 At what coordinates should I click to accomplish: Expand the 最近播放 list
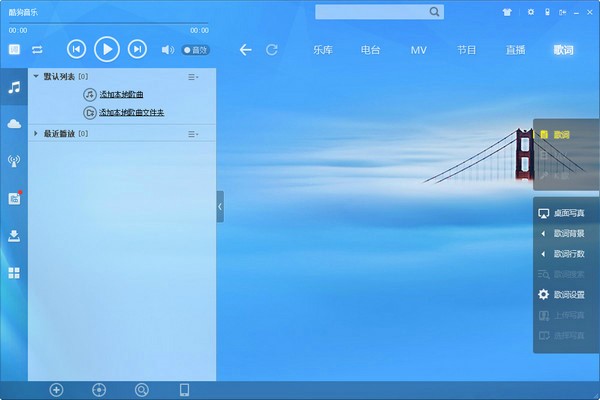(36, 133)
